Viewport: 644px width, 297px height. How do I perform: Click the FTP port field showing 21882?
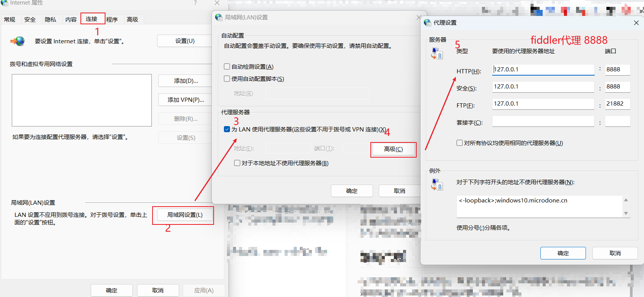click(617, 104)
